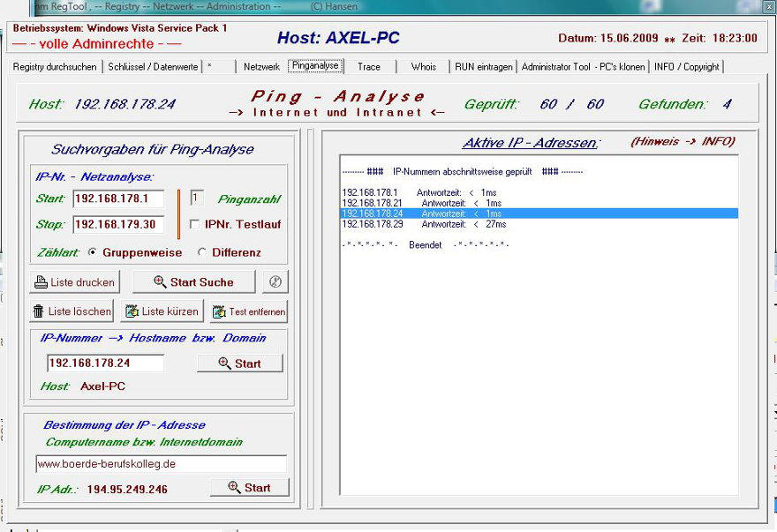Click the Liste drucken printer button
Screen dimensions: 777x532
pos(74,282)
